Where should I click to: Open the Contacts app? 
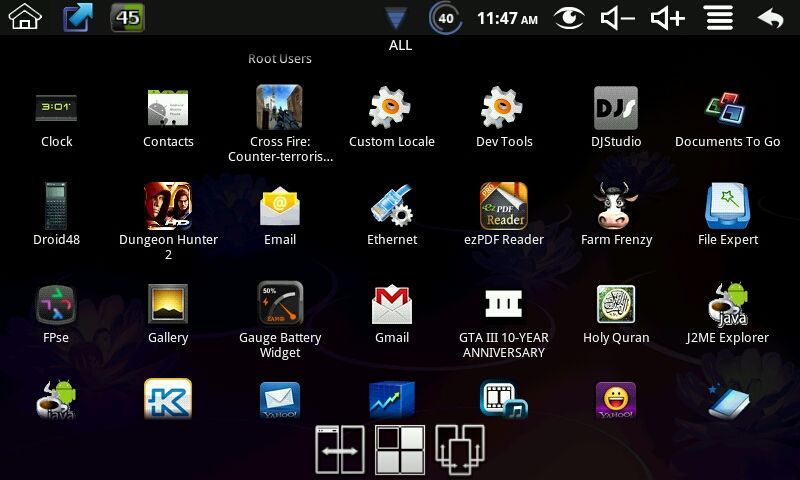pos(168,108)
